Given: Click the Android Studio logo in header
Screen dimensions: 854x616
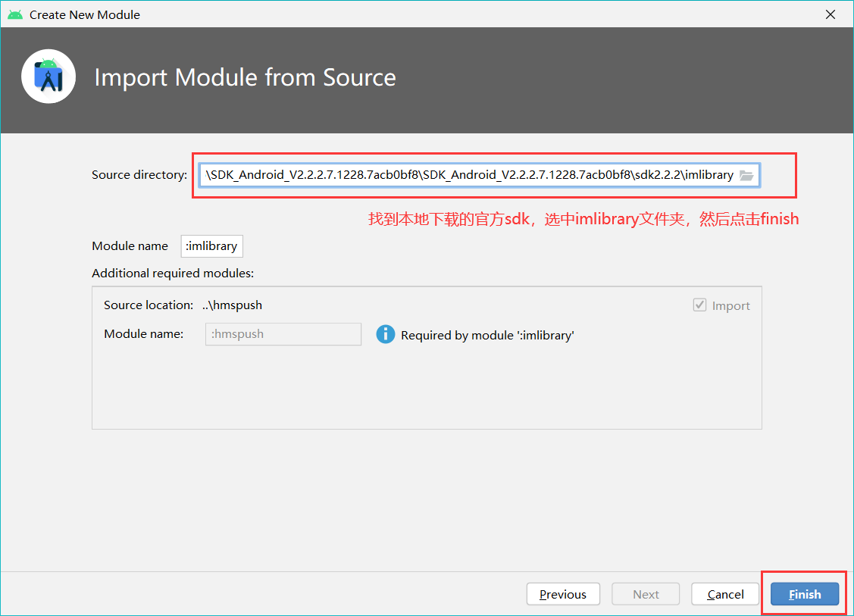Looking at the screenshot, I should (48, 77).
